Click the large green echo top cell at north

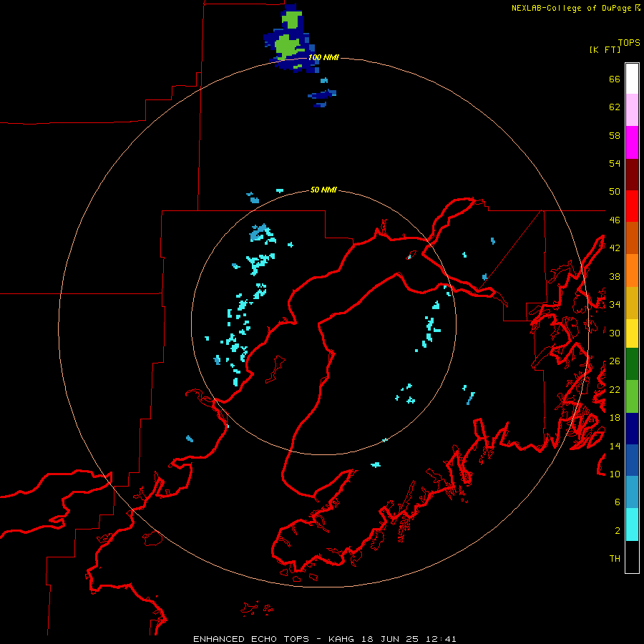pos(288,46)
